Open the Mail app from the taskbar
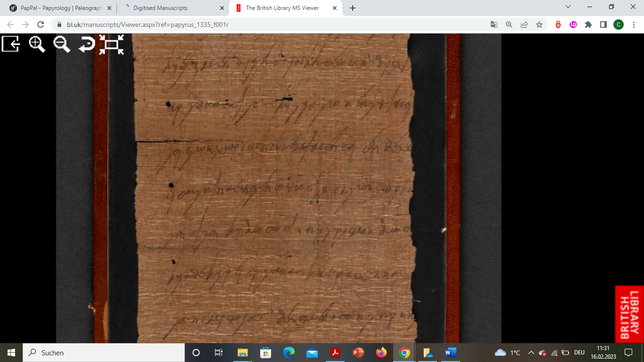Image resolution: width=644 pixels, height=362 pixels. pos(312,353)
